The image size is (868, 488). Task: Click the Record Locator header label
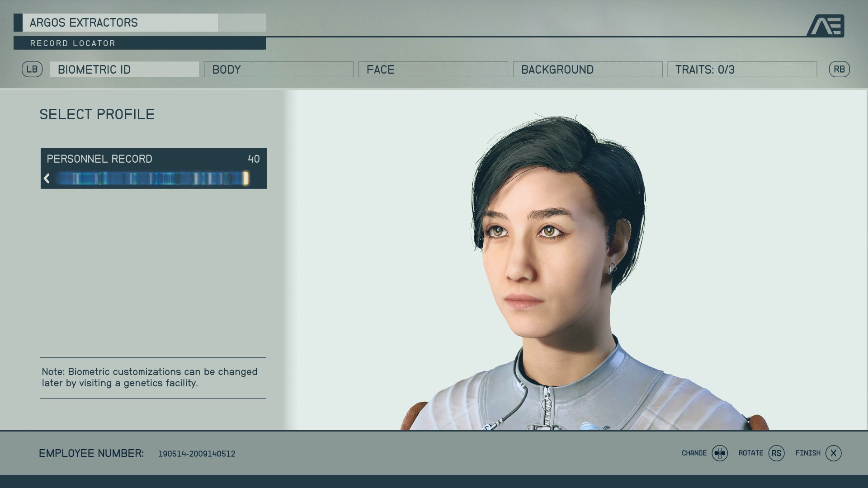coord(73,42)
